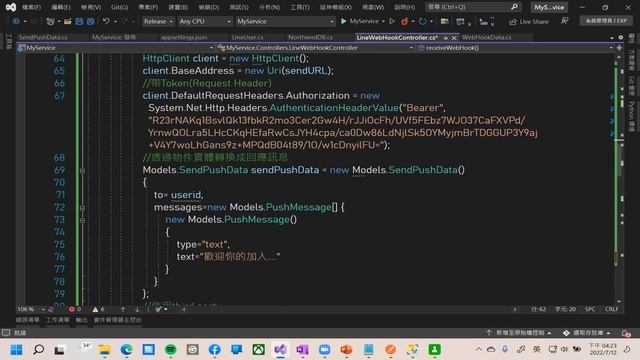The width and height of the screenshot is (640, 360).
Task: Open the Window (W) menu
Action: (x=373, y=7)
